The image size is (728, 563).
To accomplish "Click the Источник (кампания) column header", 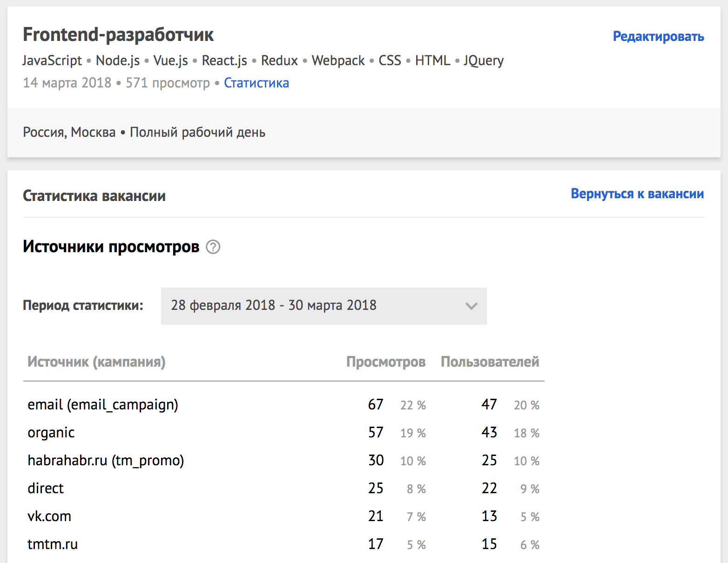I will 96,362.
